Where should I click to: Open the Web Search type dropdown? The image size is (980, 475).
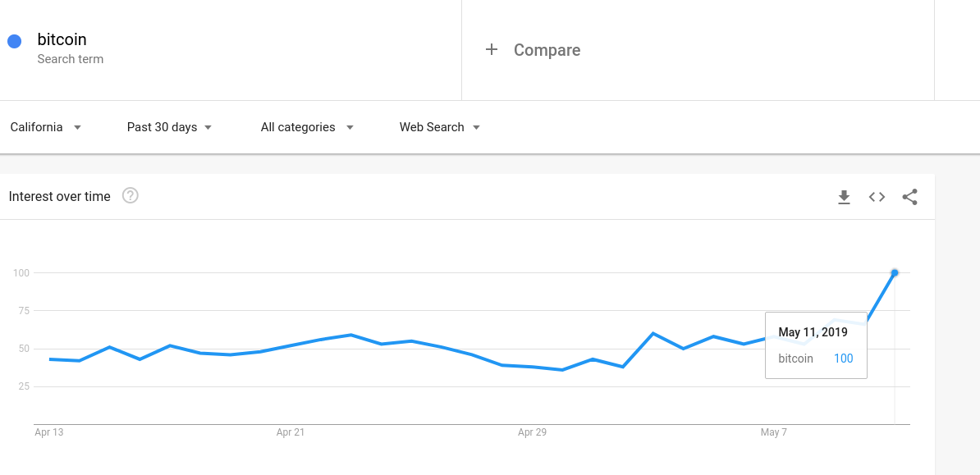pyautogui.click(x=439, y=127)
